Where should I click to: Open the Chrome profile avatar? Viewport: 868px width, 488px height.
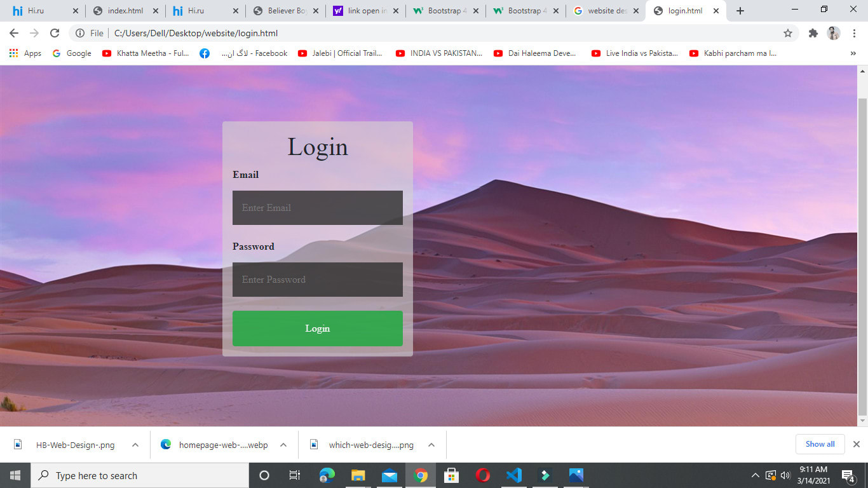tap(834, 33)
